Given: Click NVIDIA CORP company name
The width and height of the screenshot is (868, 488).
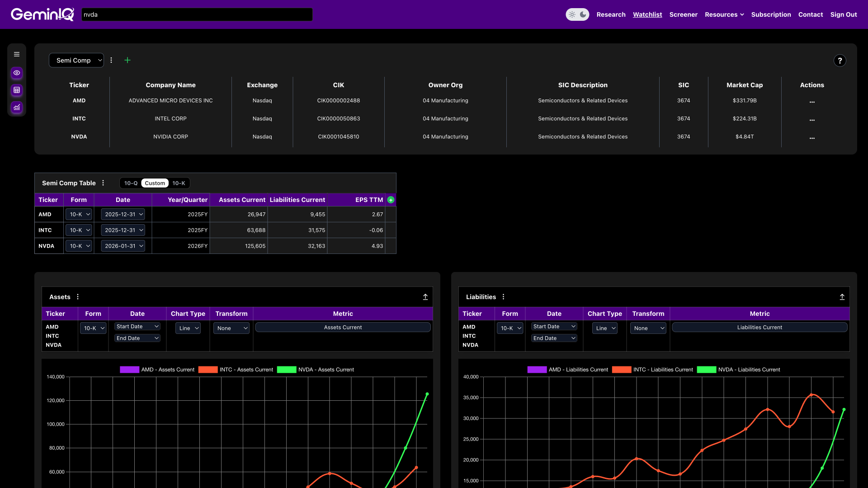Looking at the screenshot, I should click(x=170, y=136).
